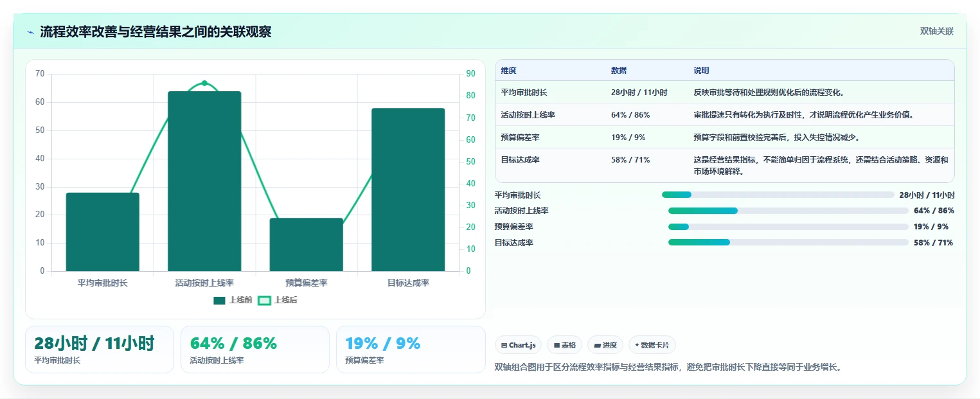The width and height of the screenshot is (980, 399).
Task: Select the 表格 tag chip
Action: pos(564,345)
